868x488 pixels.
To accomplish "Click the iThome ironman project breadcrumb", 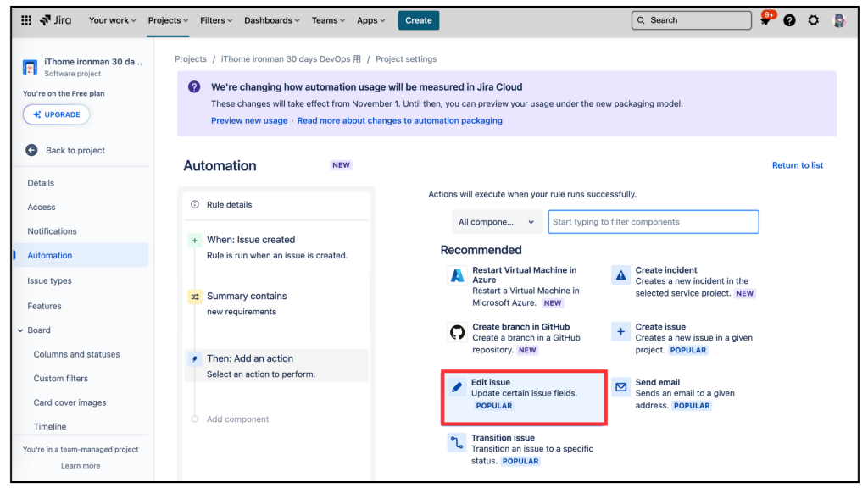I will [291, 59].
